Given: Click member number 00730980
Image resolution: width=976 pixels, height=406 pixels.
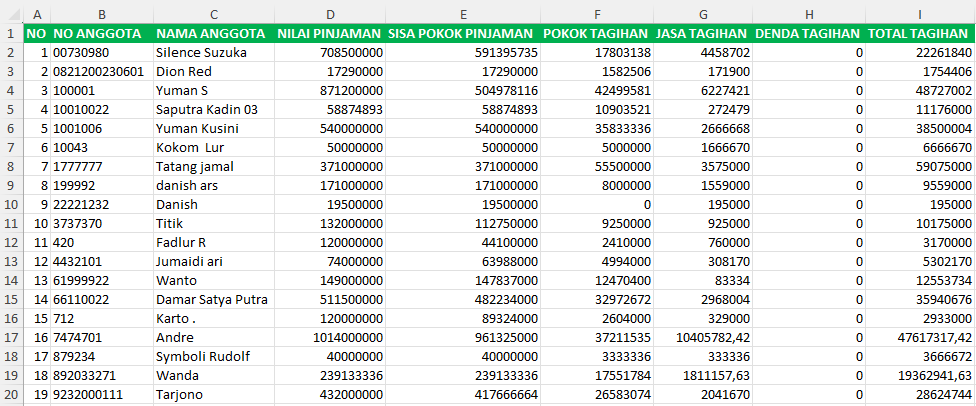Looking at the screenshot, I should pyautogui.click(x=102, y=52).
